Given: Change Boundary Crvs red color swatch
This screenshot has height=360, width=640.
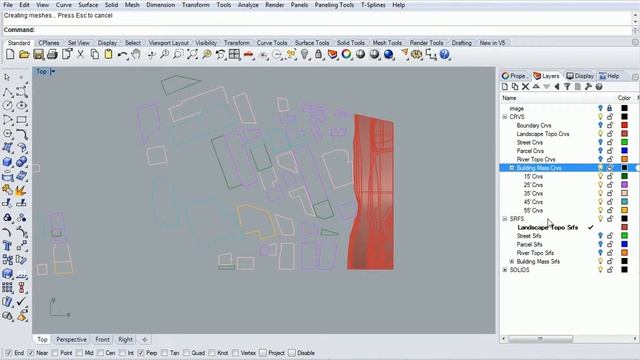Looking at the screenshot, I should pos(624,125).
